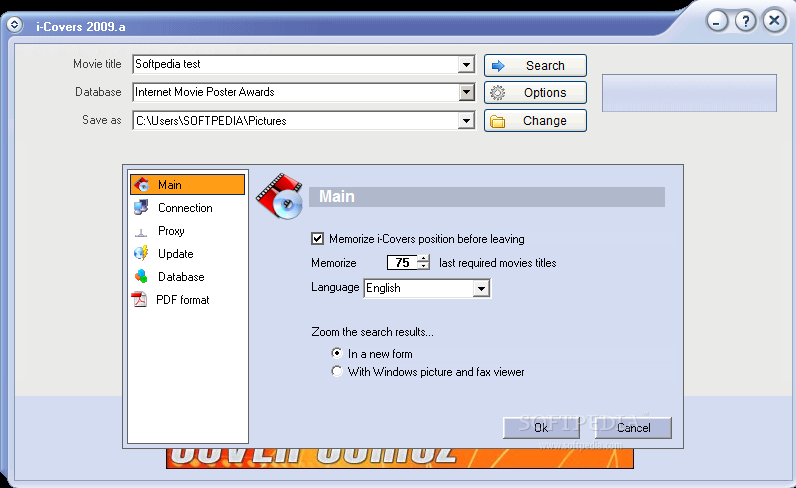
Task: Expand the Database dropdown arrow
Action: click(466, 92)
